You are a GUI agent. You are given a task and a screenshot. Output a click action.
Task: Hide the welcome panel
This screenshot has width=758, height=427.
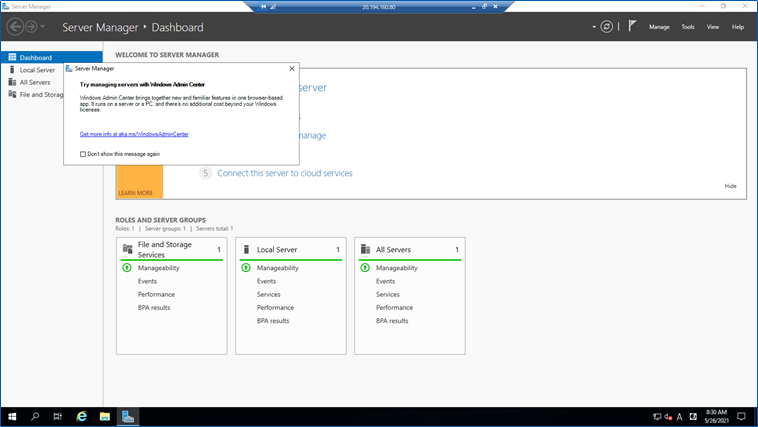tap(730, 186)
